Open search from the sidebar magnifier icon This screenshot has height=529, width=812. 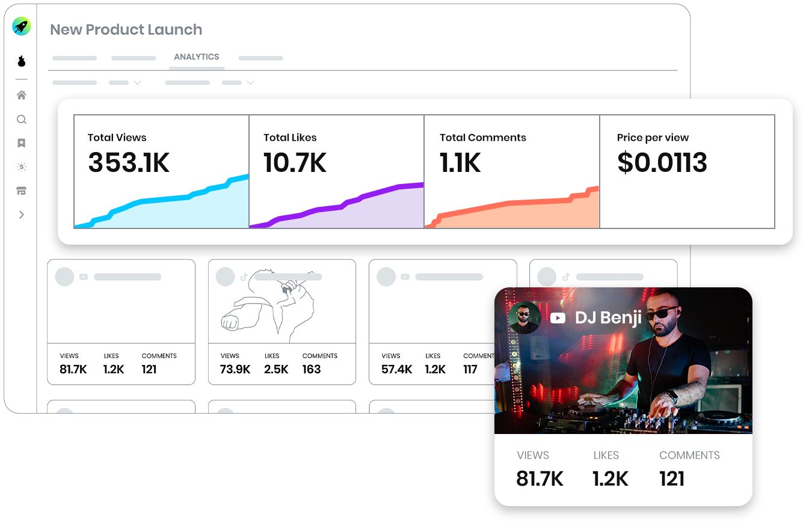pyautogui.click(x=22, y=119)
